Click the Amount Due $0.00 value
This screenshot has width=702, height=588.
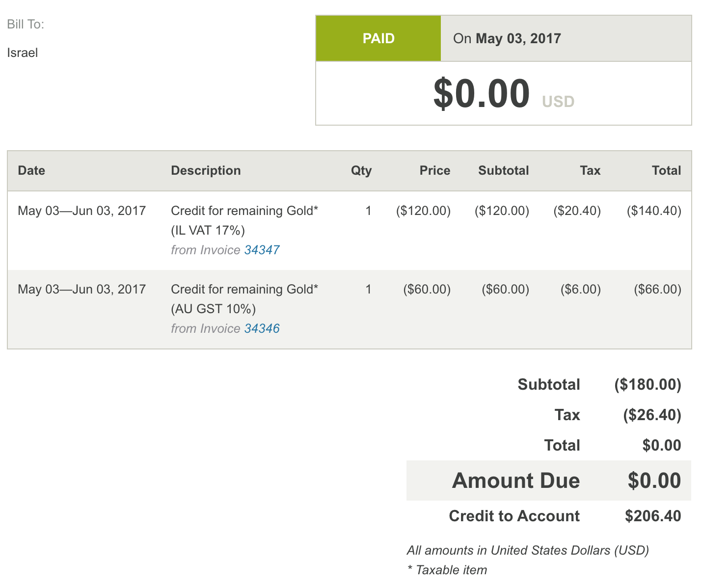[x=654, y=481]
